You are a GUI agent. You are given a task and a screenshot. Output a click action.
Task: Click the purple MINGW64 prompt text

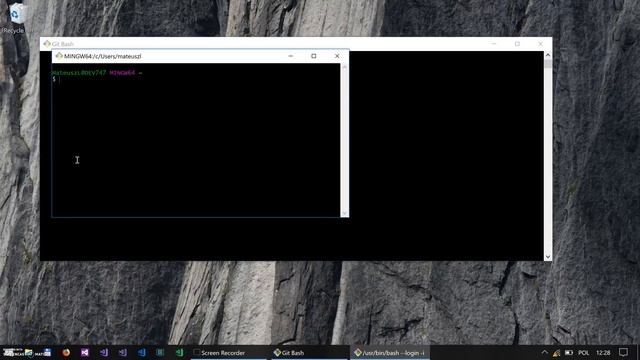point(122,73)
